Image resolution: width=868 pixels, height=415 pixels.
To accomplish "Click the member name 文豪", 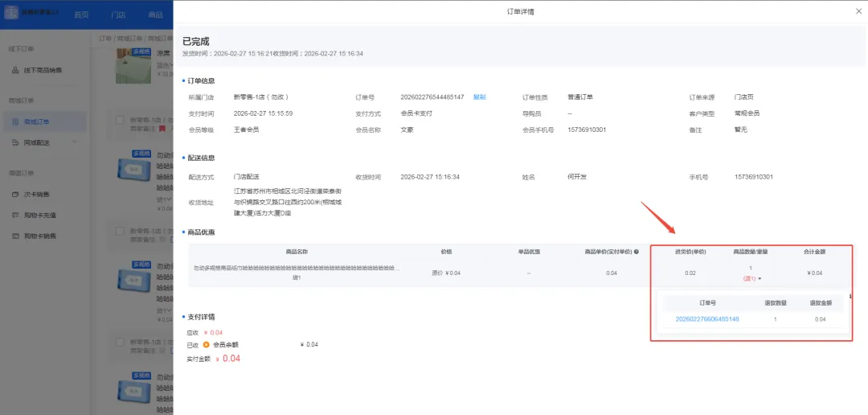I will (x=407, y=129).
